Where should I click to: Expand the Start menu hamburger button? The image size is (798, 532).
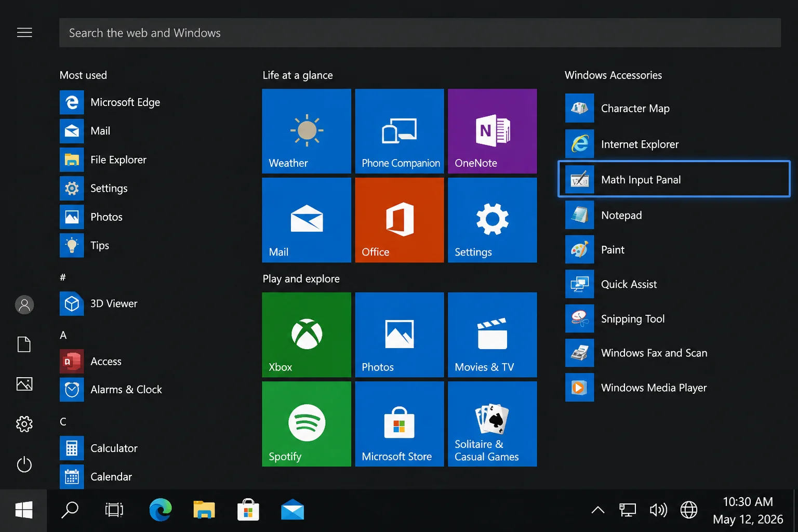24,33
